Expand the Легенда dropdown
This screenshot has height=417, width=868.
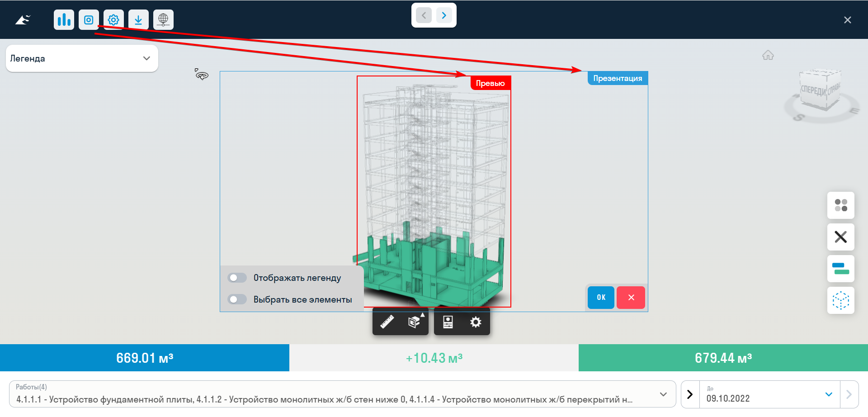pos(82,58)
